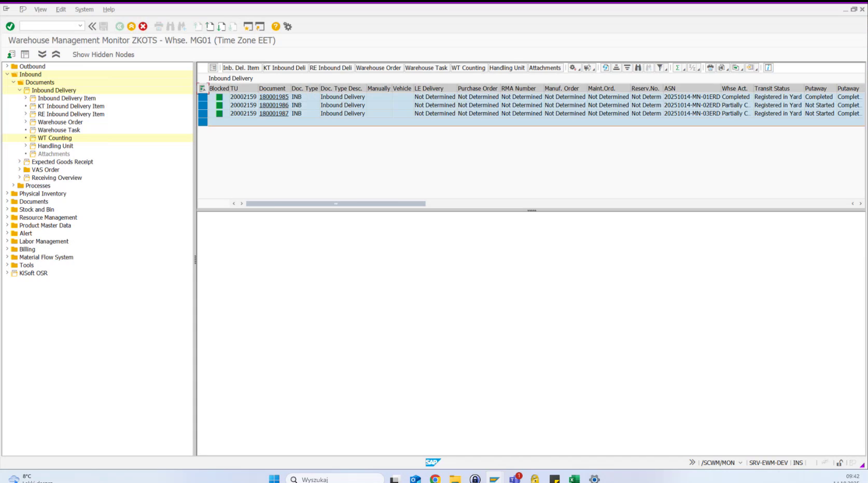Viewport: 868px width, 483px height.
Task: Switch to the Warehouse Order tab
Action: (x=379, y=67)
